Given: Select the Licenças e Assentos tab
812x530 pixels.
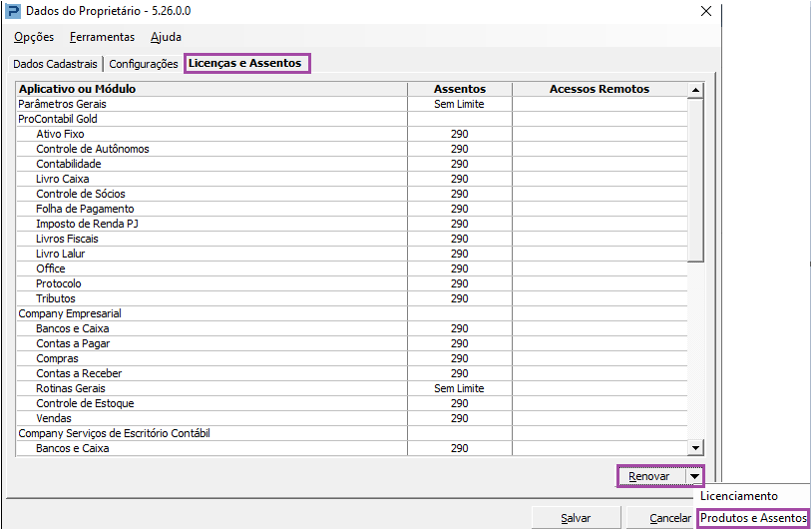Looking at the screenshot, I should (245, 63).
